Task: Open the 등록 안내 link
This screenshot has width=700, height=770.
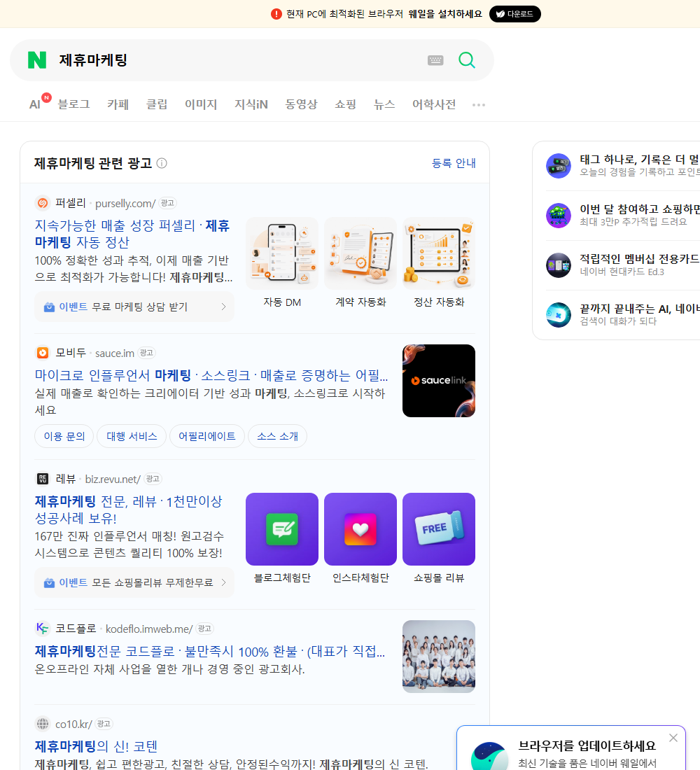Action: coord(454,163)
